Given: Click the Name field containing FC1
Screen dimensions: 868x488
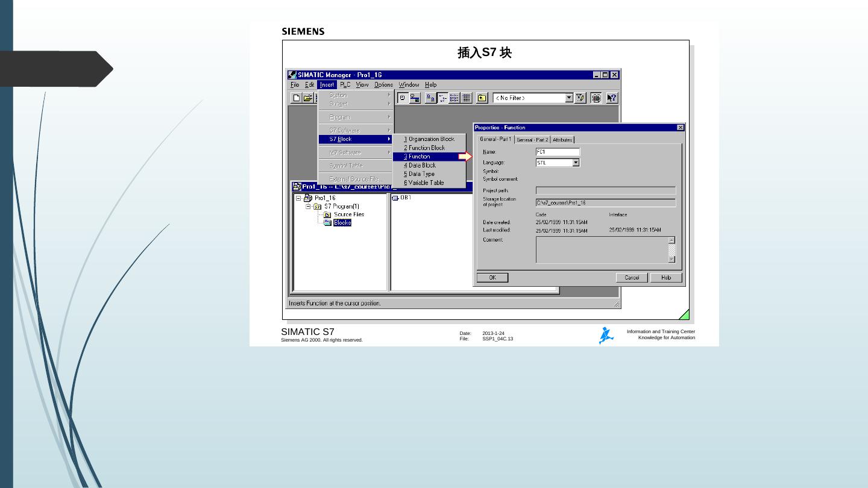Looking at the screenshot, I should [x=558, y=152].
